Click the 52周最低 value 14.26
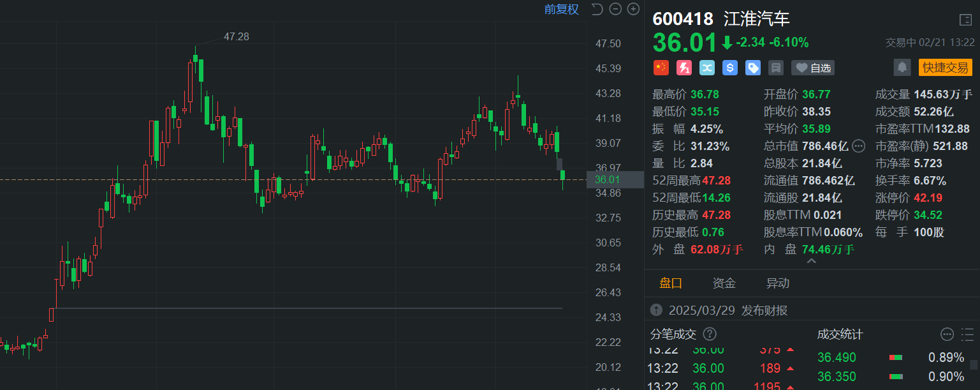Image resolution: width=980 pixels, height=390 pixels. click(715, 198)
